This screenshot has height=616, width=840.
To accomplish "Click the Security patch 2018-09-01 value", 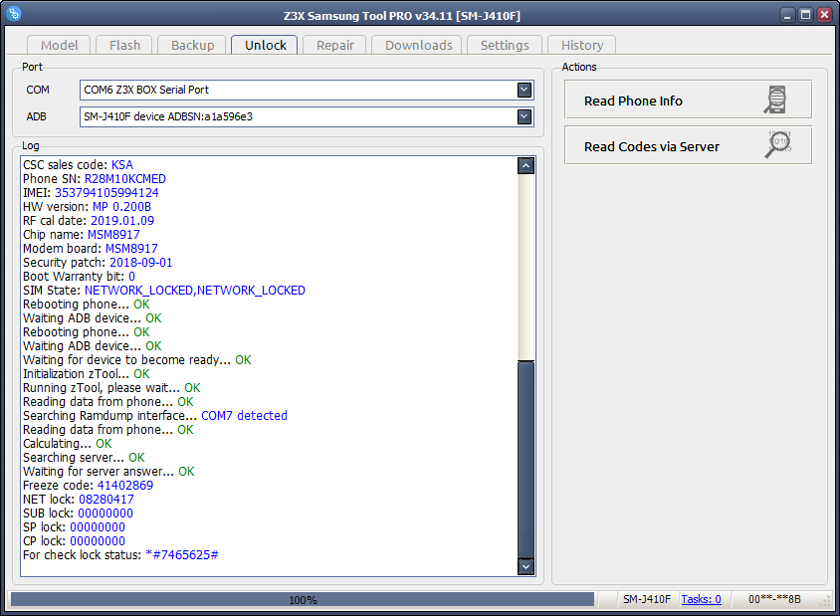I will 141,263.
